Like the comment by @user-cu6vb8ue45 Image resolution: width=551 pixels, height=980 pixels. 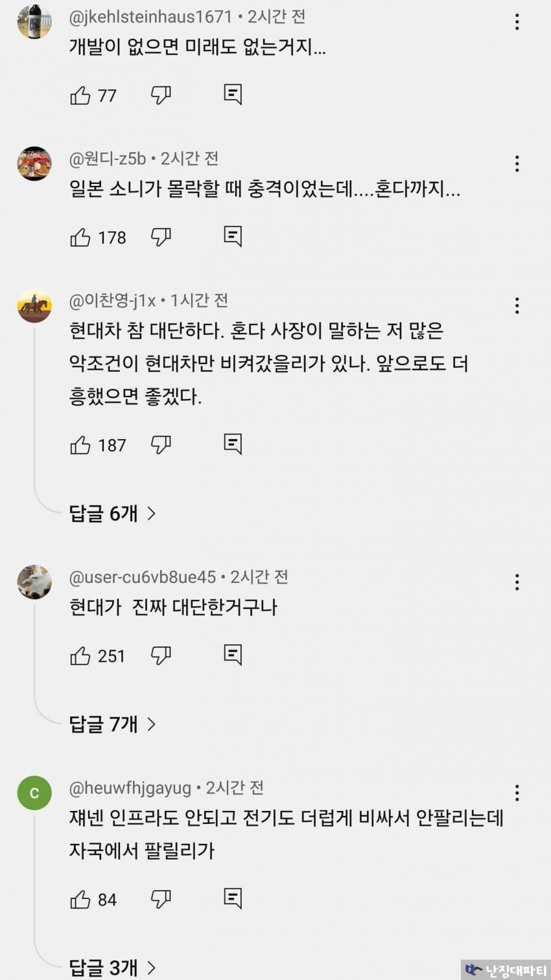(80, 656)
